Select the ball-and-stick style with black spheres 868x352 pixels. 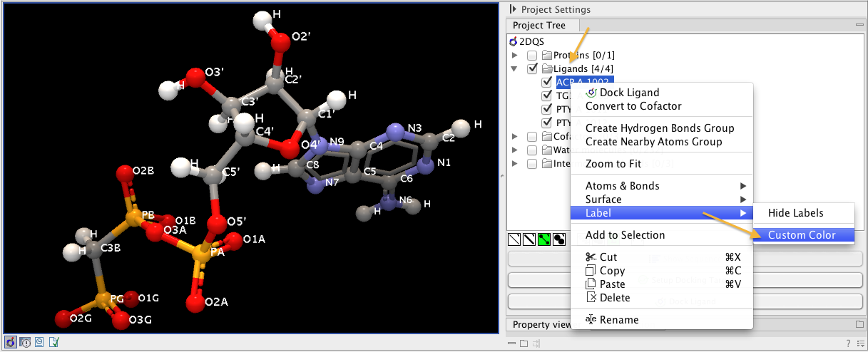[558, 240]
